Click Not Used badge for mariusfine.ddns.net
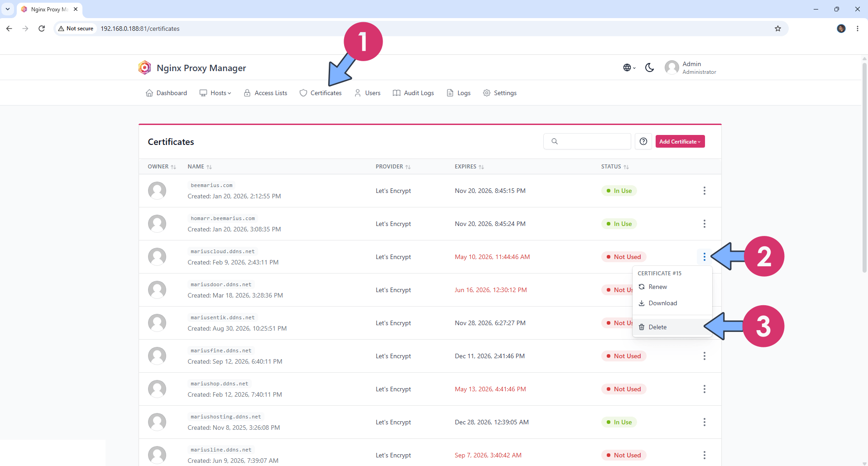868x466 pixels. point(623,356)
